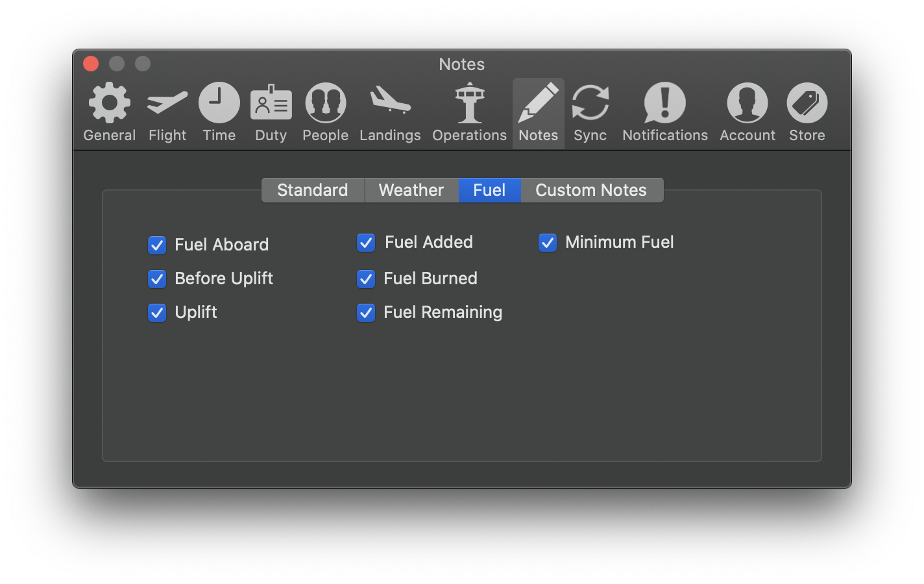Open the Sync arrows preferences
The image size is (924, 584).
pyautogui.click(x=590, y=113)
